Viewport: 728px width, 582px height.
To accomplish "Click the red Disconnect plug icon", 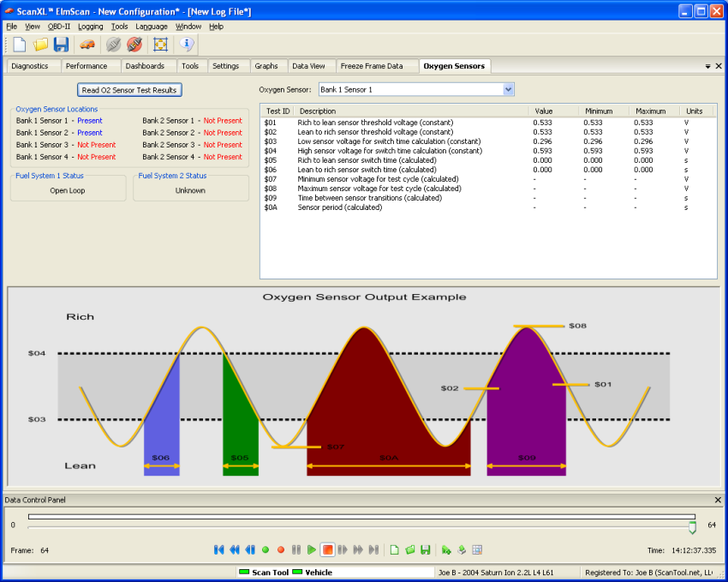I will (x=134, y=45).
